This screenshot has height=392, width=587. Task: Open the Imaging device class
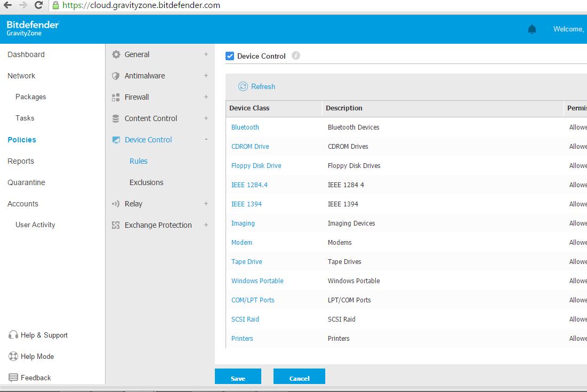coord(243,223)
